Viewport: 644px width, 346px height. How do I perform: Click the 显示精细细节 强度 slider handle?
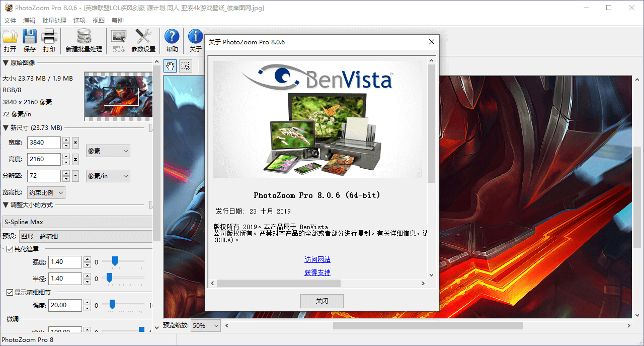click(113, 304)
